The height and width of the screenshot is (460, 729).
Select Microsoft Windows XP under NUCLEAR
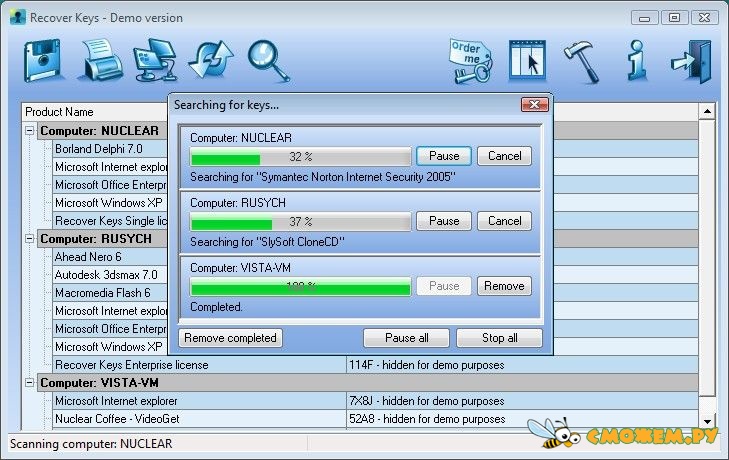pyautogui.click(x=108, y=203)
